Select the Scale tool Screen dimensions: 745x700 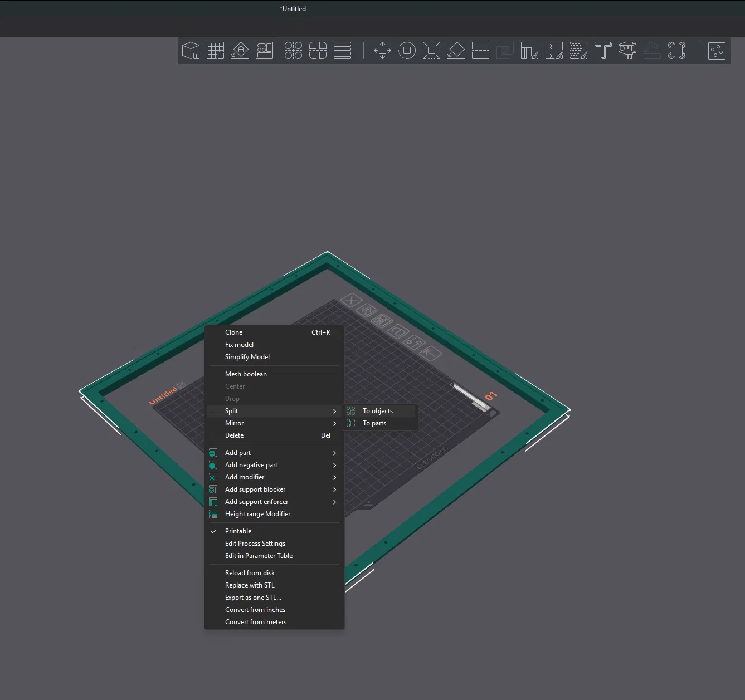point(431,51)
